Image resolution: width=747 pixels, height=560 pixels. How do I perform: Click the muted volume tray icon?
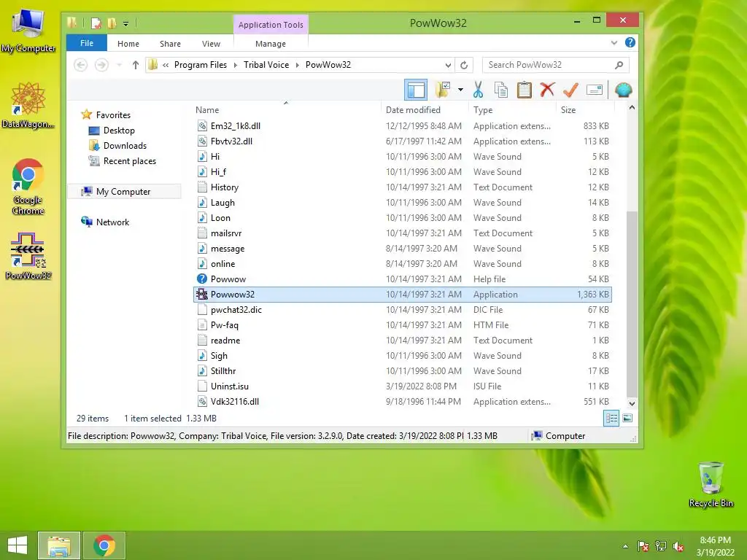coord(678,546)
